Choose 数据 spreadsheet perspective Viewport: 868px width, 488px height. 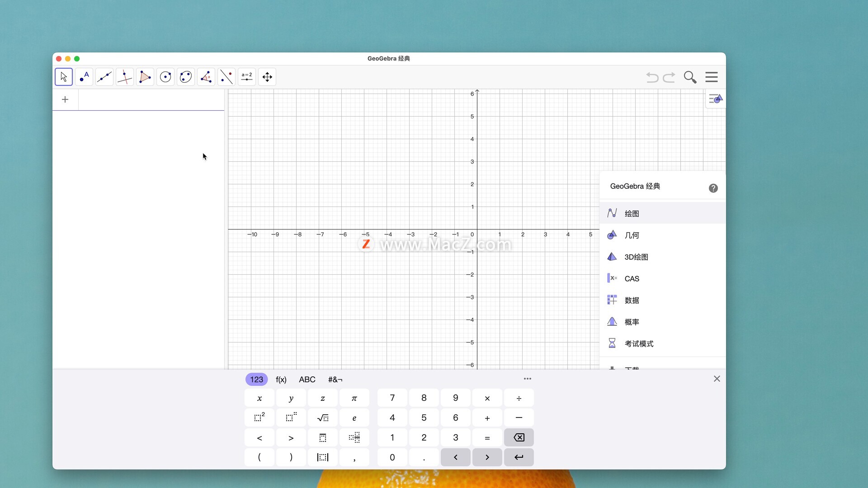coord(663,300)
